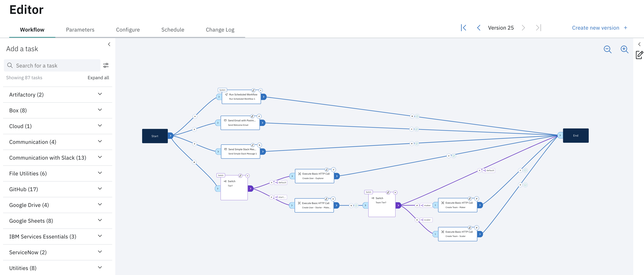Zoom in the workflow canvas
Screen dimensions: 644x275
625,49
